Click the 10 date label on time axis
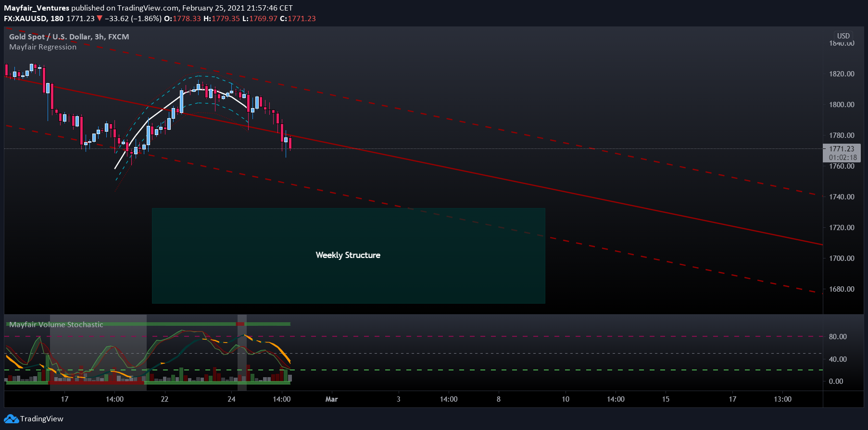Image resolution: width=868 pixels, height=430 pixels. pyautogui.click(x=566, y=399)
